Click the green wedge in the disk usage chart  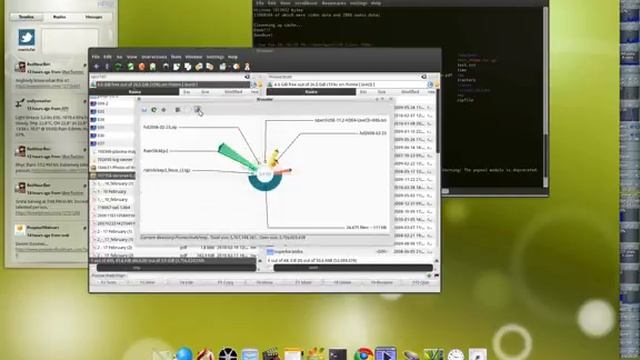click(236, 156)
